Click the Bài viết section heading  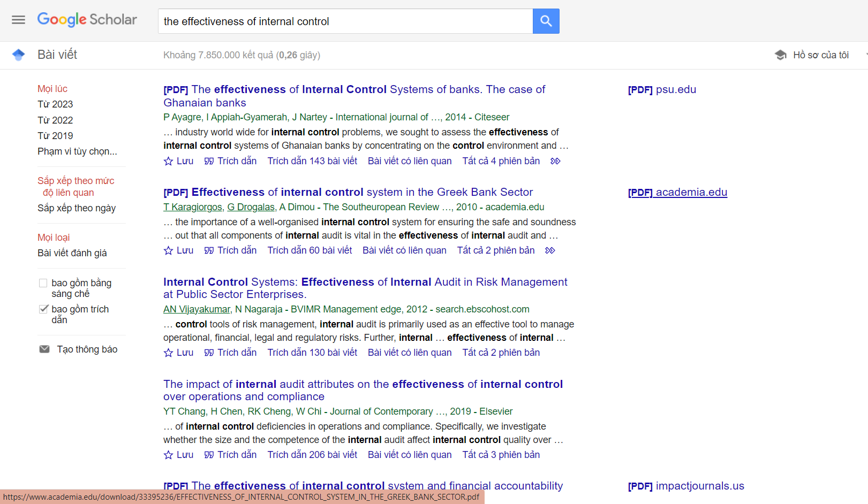point(57,55)
